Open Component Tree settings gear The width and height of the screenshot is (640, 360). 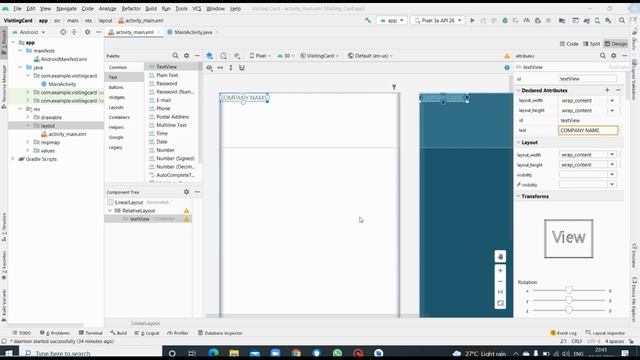187,192
